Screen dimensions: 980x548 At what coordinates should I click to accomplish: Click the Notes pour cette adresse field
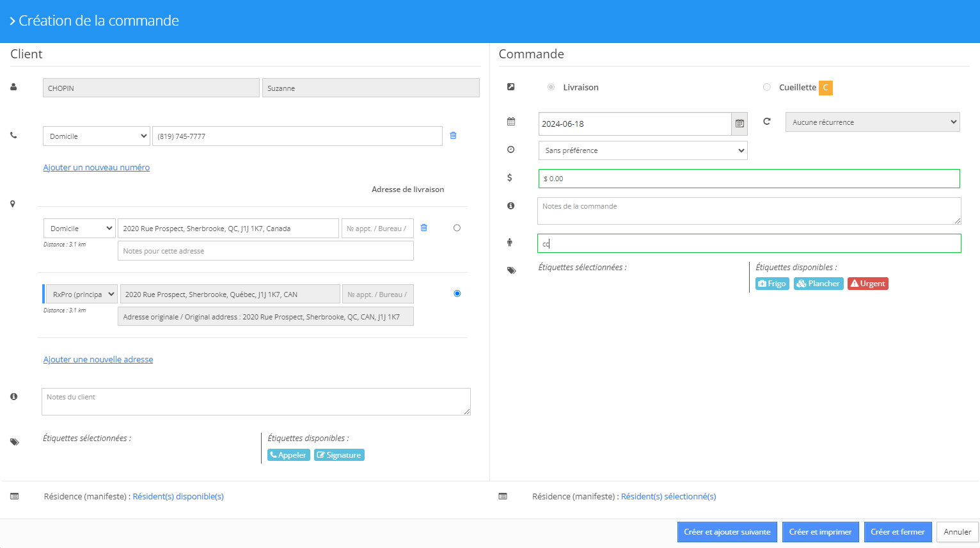tap(265, 251)
